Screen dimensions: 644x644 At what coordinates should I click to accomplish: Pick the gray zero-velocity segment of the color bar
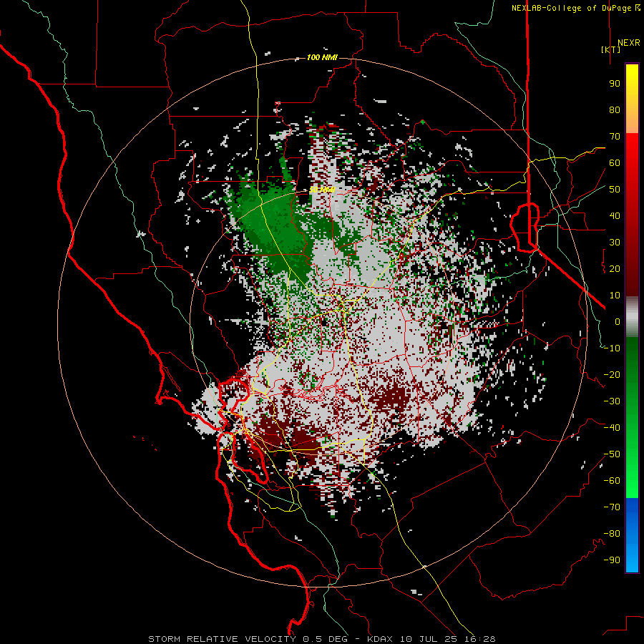(x=632, y=316)
